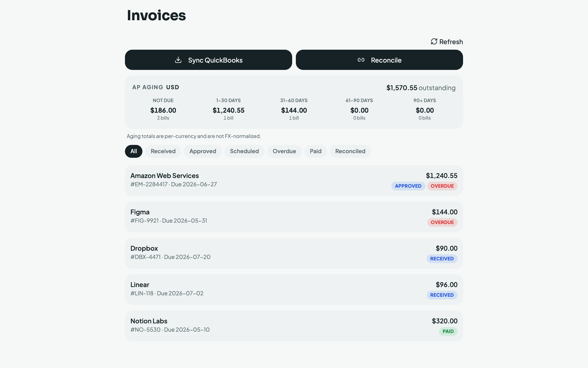Select the All filter tab
The height and width of the screenshot is (368, 588).
click(134, 151)
